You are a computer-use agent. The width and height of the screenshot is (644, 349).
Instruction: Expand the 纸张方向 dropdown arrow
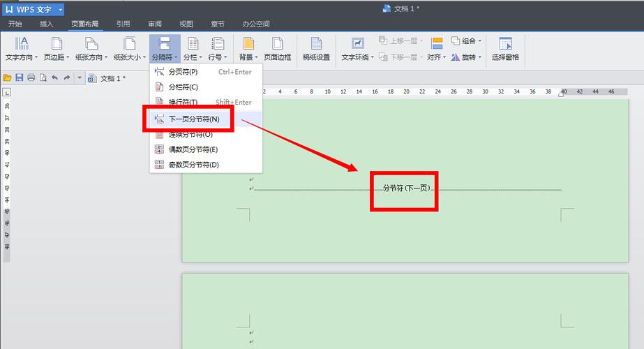106,57
